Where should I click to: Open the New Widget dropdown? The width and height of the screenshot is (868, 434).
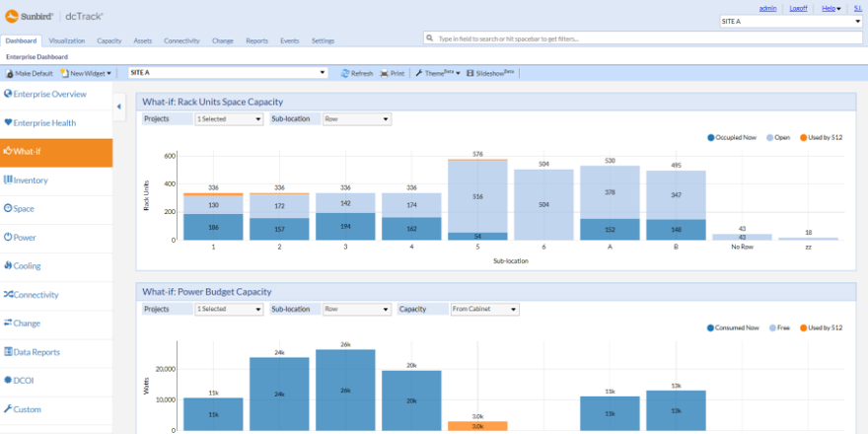pyautogui.click(x=87, y=73)
